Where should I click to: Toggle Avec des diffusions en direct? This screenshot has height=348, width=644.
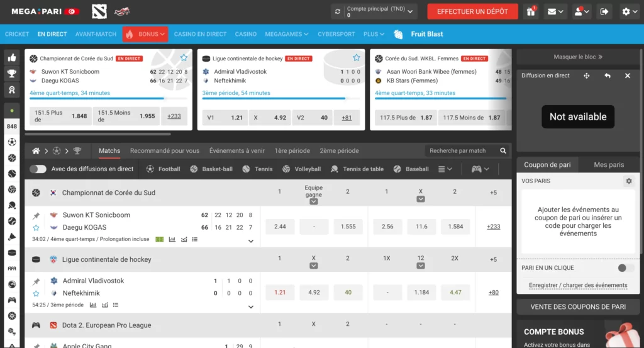pyautogui.click(x=38, y=169)
